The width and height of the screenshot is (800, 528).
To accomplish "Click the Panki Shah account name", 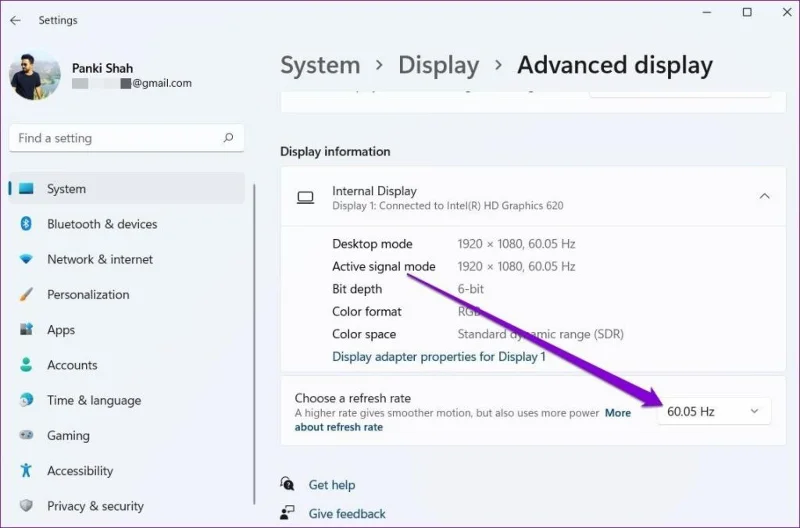I will 103,68.
